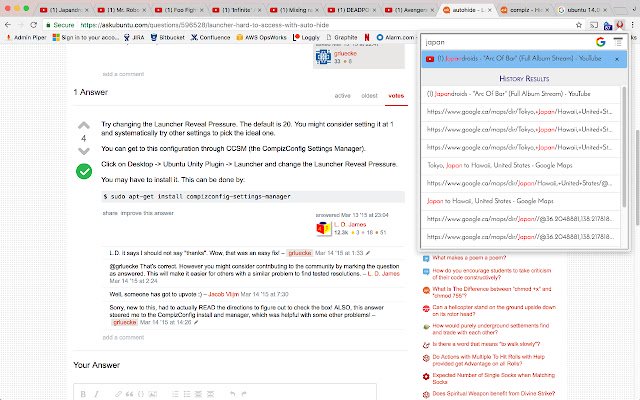
Task: Open the Graphite bookmark
Action: (342, 38)
